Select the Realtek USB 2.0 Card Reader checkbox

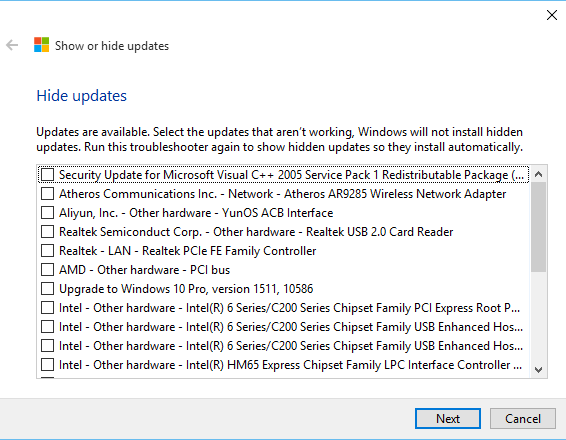point(47,232)
